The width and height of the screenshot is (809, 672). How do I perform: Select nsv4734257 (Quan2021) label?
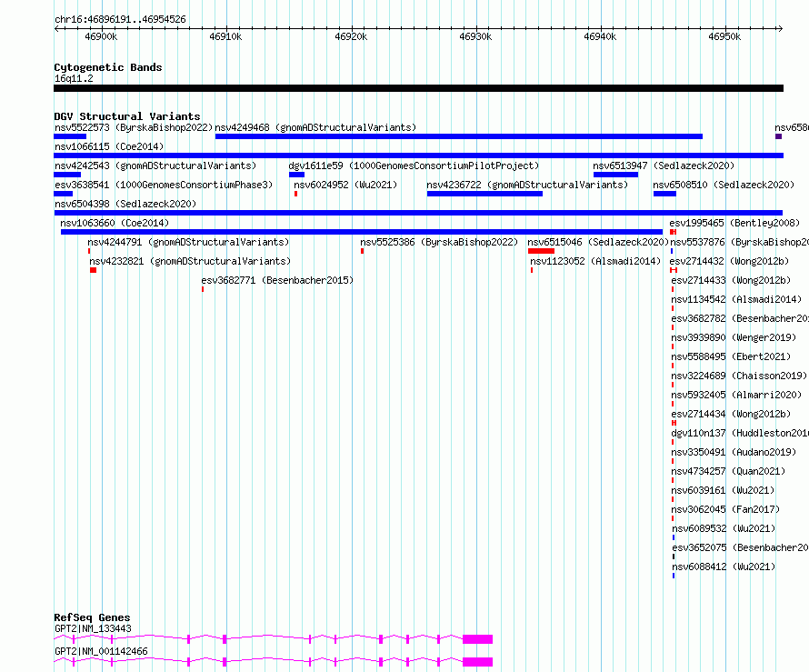pyautogui.click(x=728, y=471)
